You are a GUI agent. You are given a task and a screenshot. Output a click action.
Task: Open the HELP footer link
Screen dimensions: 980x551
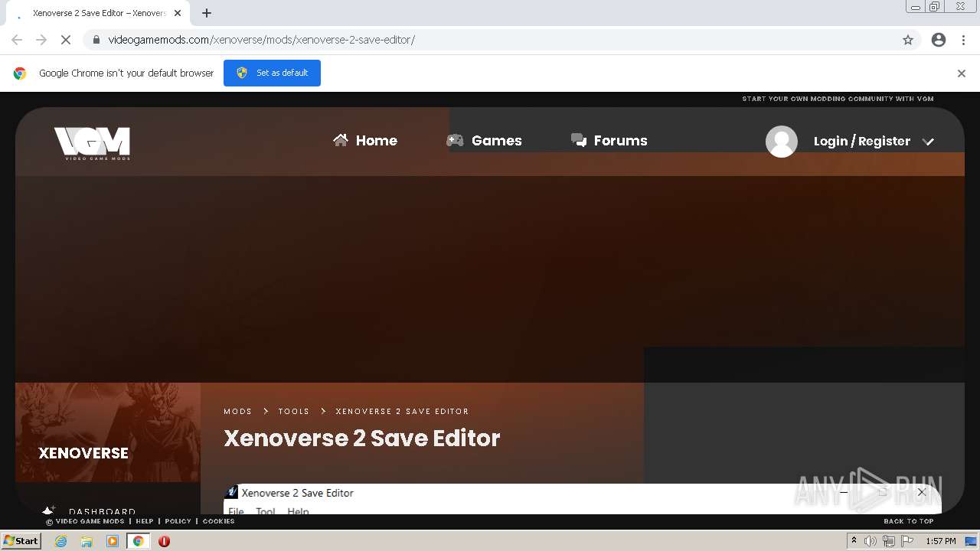[x=145, y=521]
